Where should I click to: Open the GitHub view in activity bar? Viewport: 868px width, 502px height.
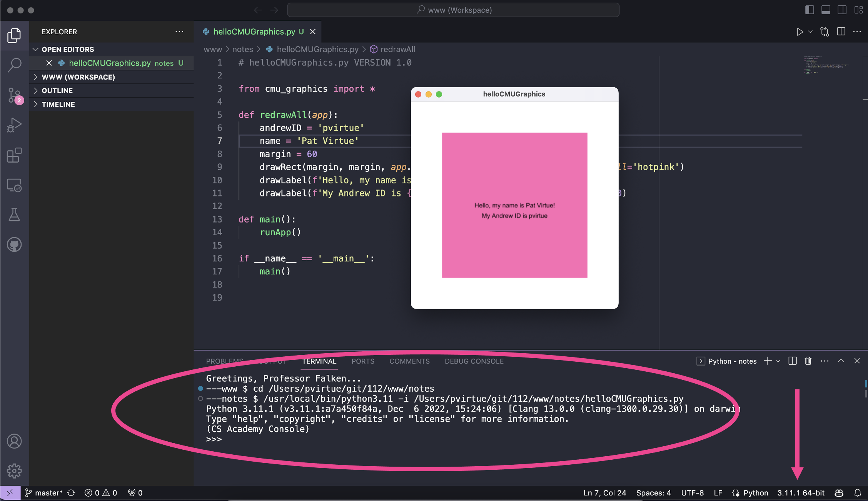(14, 245)
